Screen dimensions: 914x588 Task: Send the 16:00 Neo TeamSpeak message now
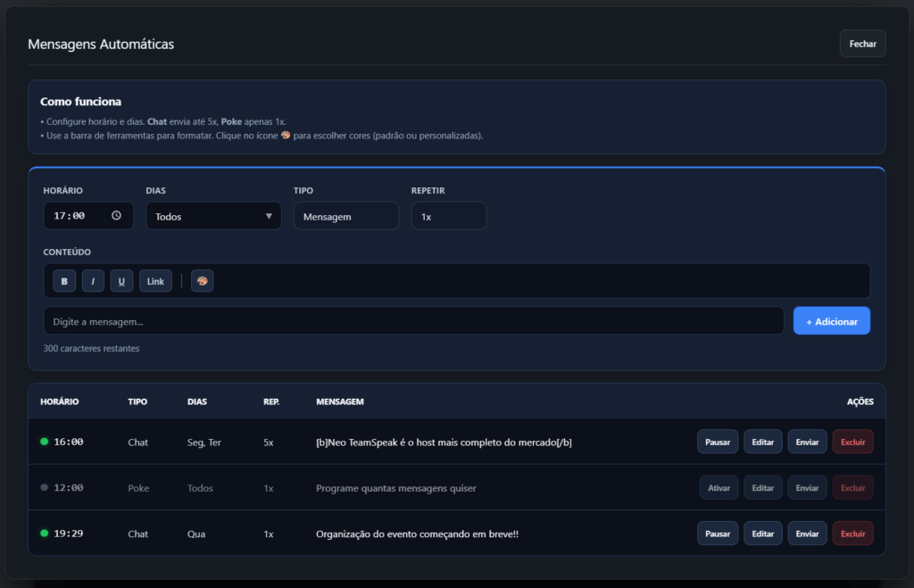[806, 441]
